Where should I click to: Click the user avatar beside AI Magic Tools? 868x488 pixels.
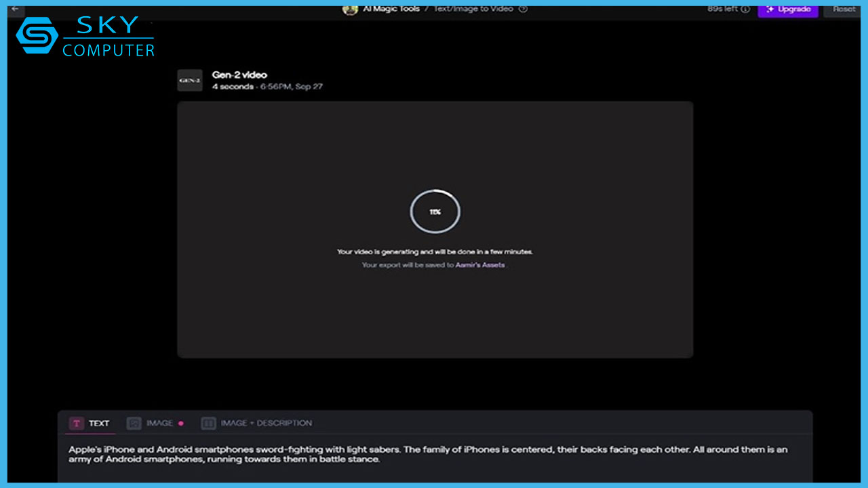[x=350, y=9]
